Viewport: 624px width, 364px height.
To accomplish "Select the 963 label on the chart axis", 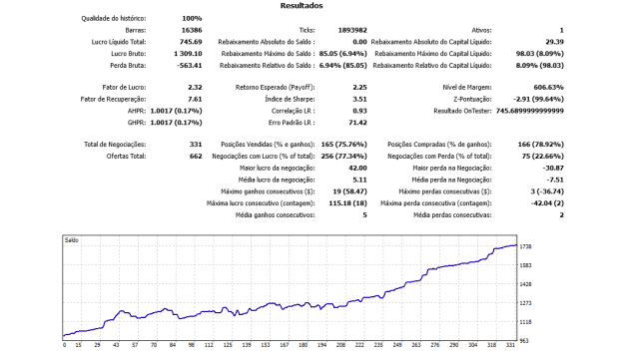I will 524,341.
